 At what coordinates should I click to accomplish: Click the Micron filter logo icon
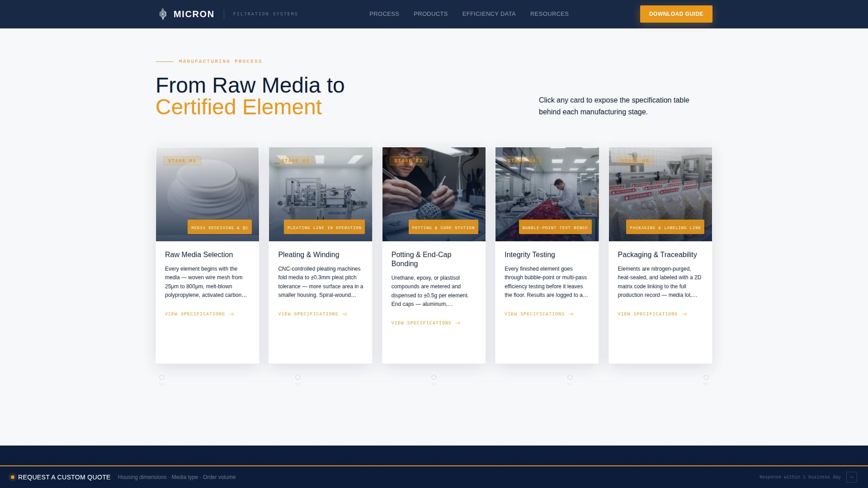[162, 14]
